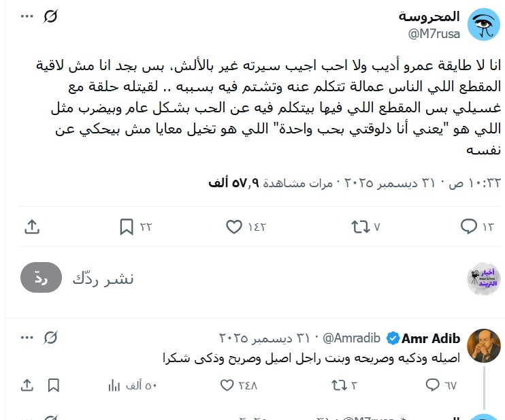
Task: Open Amr Adib's profile name link
Action: click(431, 338)
